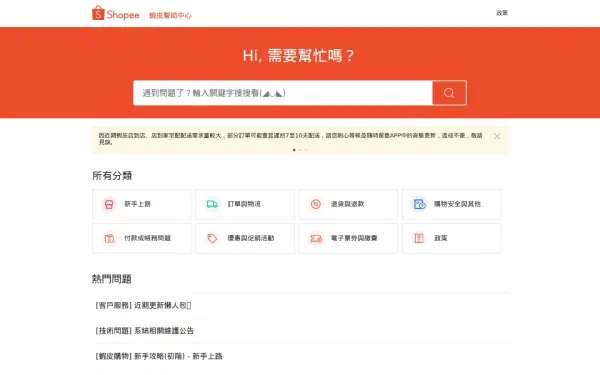Screen dimensions: 600x375
Task: Click the 熱門問題 heading
Action: [x=112, y=279]
